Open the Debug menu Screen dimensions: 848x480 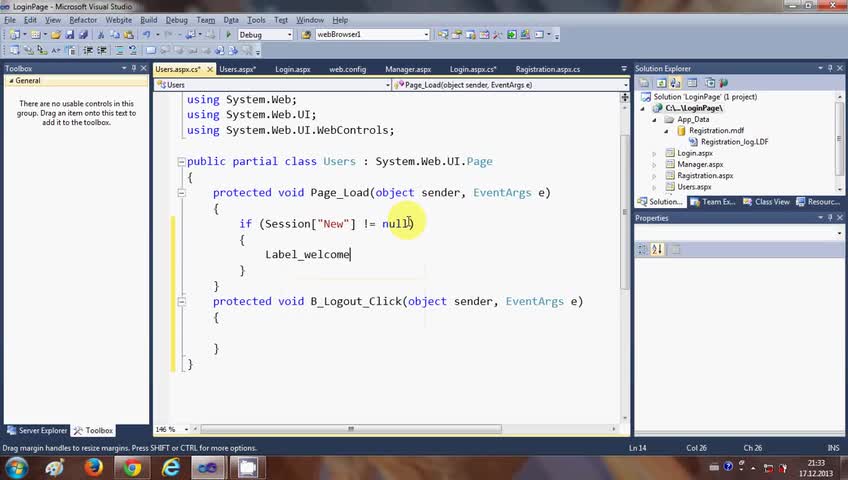(x=176, y=20)
